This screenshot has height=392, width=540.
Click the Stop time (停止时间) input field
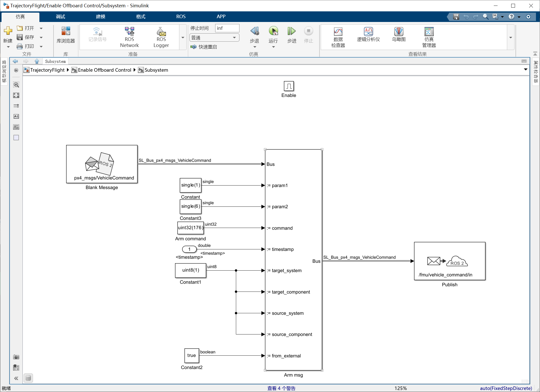[227, 28]
